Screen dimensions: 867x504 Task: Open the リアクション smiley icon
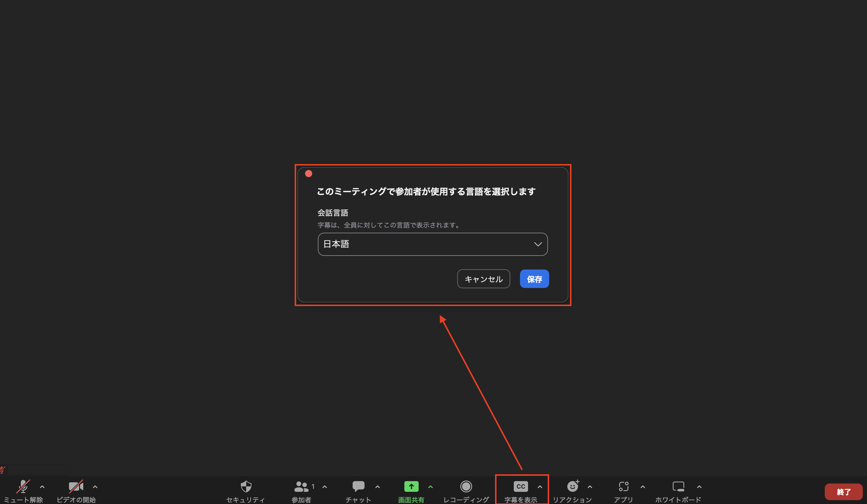tap(572, 487)
